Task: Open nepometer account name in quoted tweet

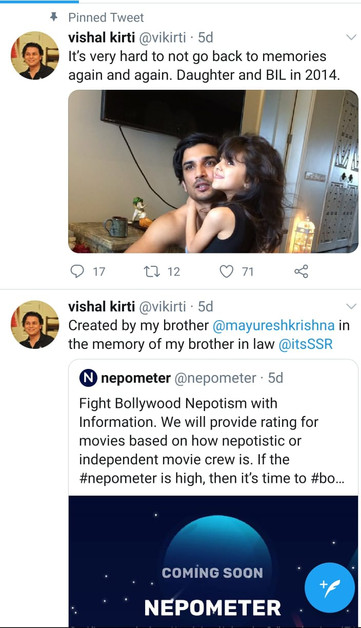Action: coord(136,378)
